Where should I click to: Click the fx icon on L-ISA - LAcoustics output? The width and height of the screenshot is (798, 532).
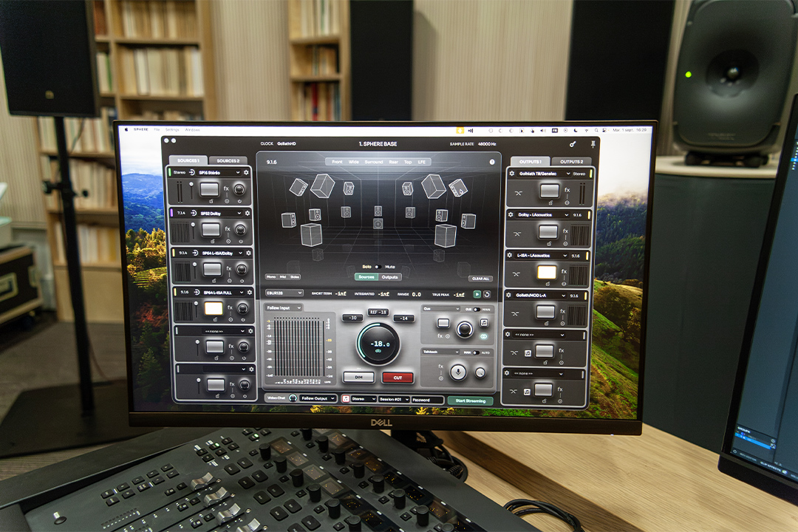564,271
